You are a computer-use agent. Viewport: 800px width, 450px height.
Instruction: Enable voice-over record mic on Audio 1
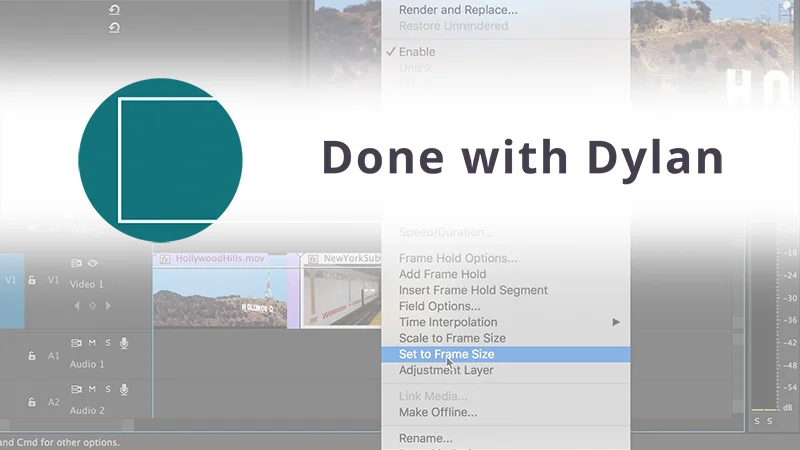click(124, 343)
